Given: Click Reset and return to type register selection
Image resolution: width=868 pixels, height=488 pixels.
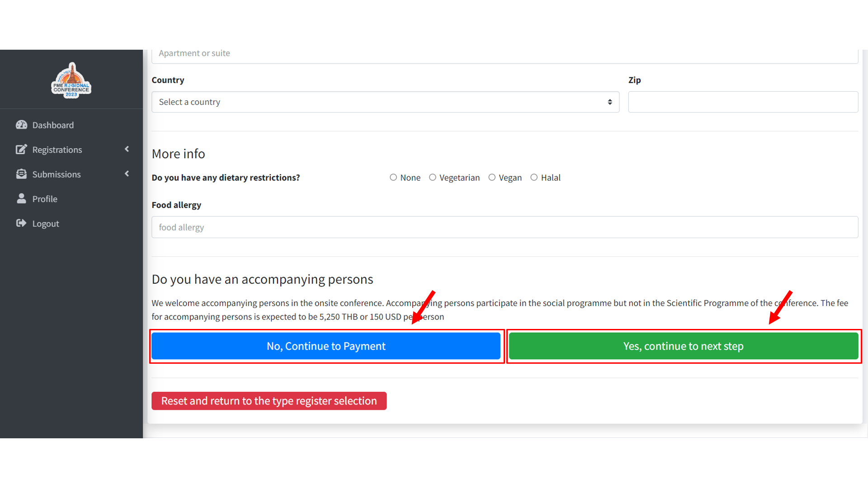Looking at the screenshot, I should coord(269,401).
